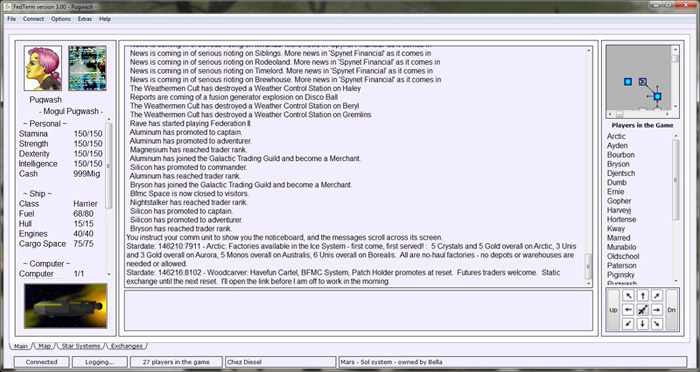Click the west direction arrow
The image size is (700, 372).
(628, 310)
